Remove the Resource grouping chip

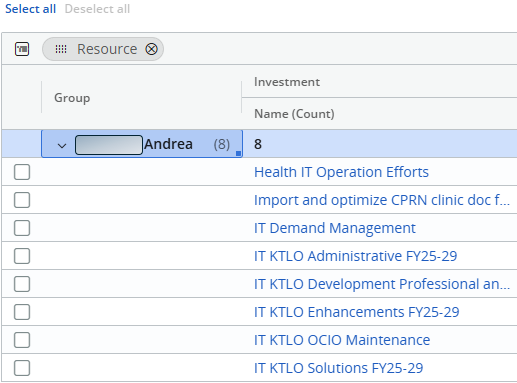click(x=151, y=49)
